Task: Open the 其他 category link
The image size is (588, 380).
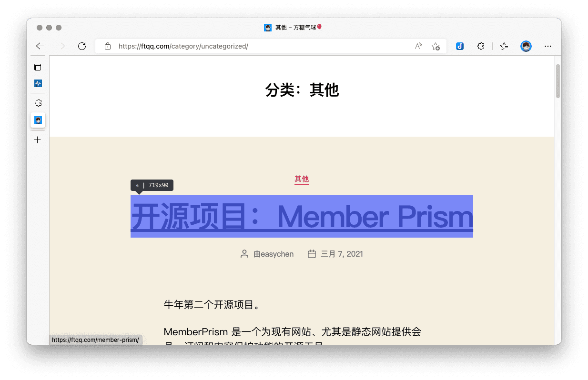Action: click(302, 179)
